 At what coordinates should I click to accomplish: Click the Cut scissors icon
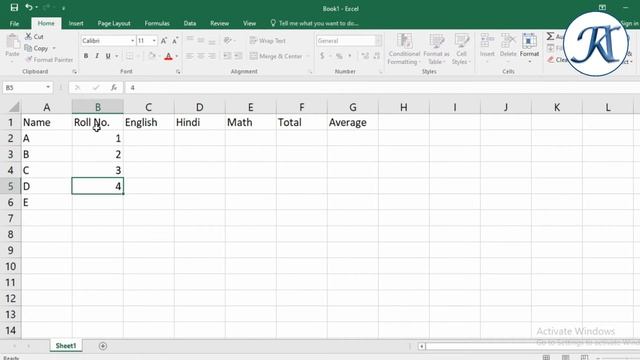click(x=28, y=36)
